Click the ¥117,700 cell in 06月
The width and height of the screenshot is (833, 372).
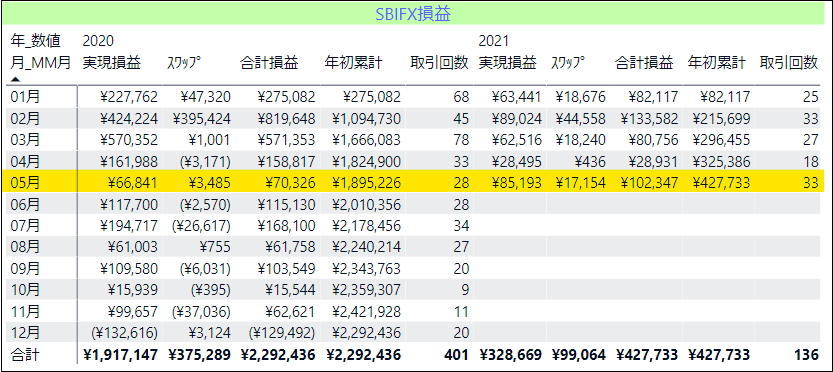pyautogui.click(x=129, y=204)
